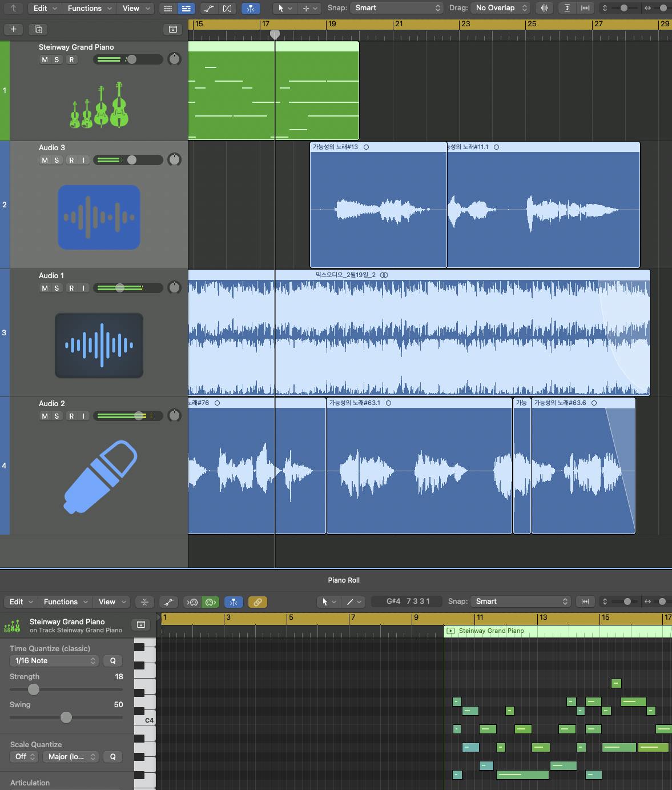
Task: Click the add new track plus button
Action: [13, 29]
